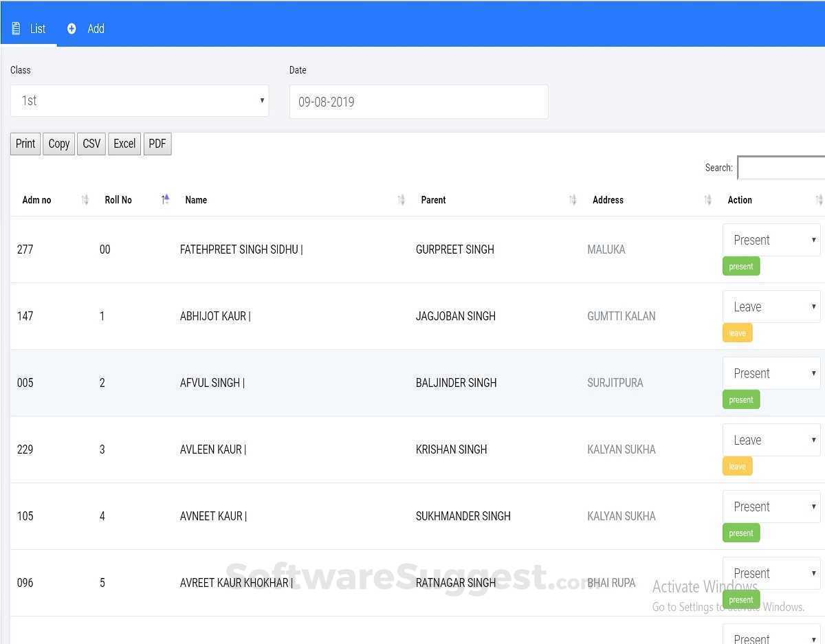Click the Address column sort icon
The height and width of the screenshot is (644, 825).
pos(708,200)
